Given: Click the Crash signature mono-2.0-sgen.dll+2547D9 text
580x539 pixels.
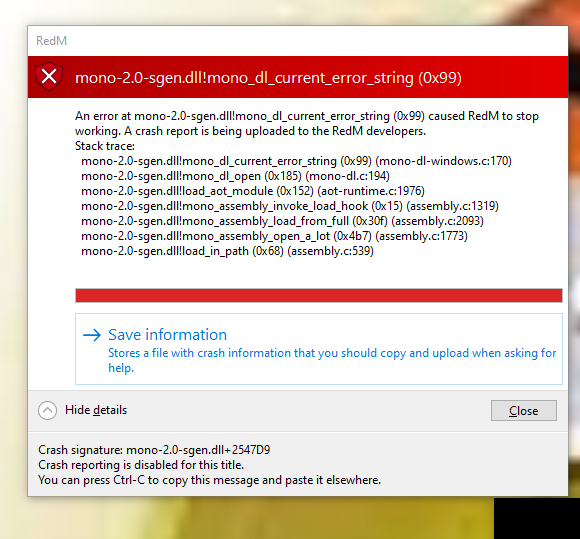Looking at the screenshot, I should click(154, 450).
